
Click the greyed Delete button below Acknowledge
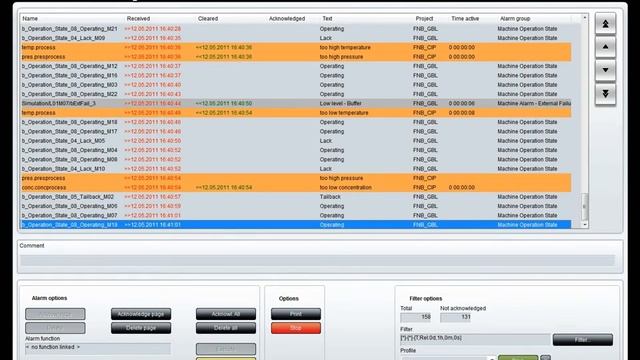(55, 328)
